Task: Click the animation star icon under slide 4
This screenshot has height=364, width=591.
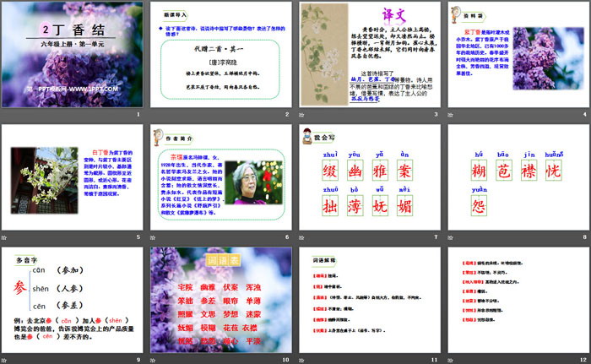Action: tap(450, 115)
